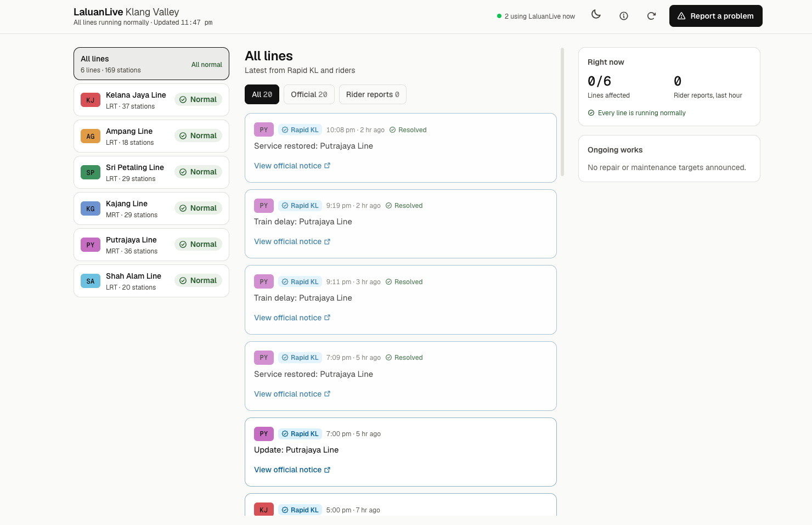Click the Sri Petaling Line name in the sidebar
Viewport: 812px width, 525px height.
pos(135,167)
